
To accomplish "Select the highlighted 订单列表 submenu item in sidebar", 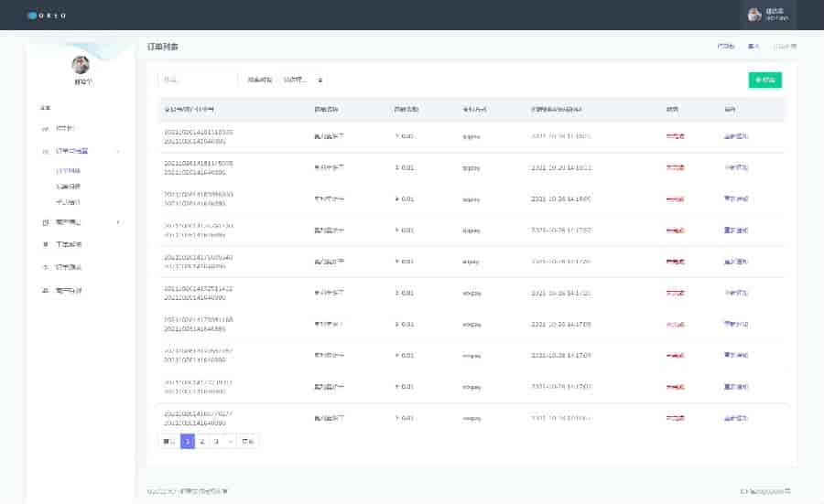I will pos(68,170).
